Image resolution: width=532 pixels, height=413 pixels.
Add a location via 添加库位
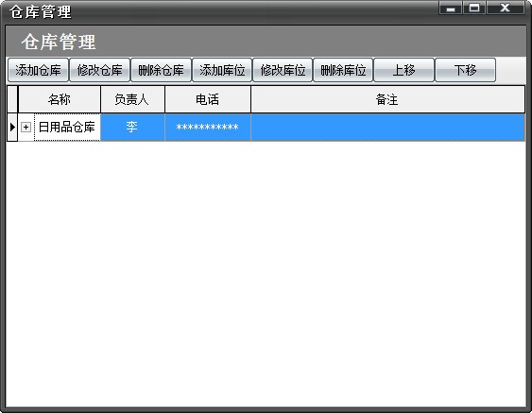pyautogui.click(x=222, y=70)
